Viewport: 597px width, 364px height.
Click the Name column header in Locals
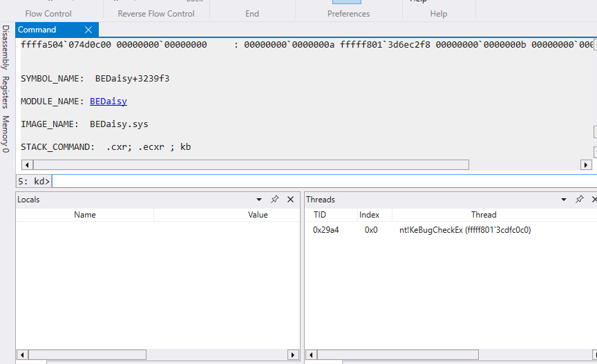click(85, 215)
